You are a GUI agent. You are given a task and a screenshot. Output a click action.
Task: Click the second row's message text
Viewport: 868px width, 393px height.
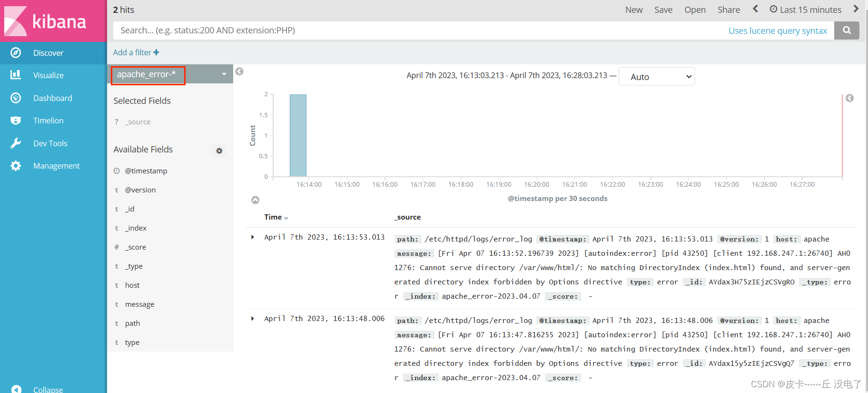pyautogui.click(x=622, y=349)
